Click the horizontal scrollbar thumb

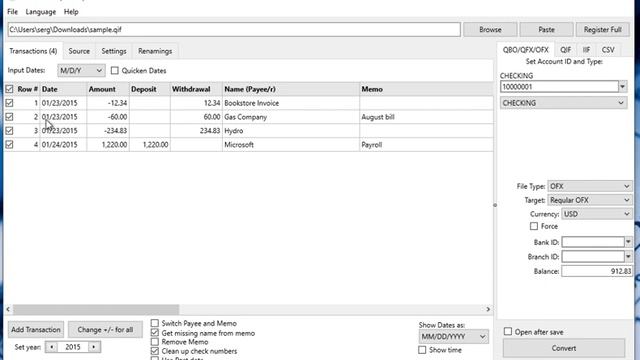96,309
